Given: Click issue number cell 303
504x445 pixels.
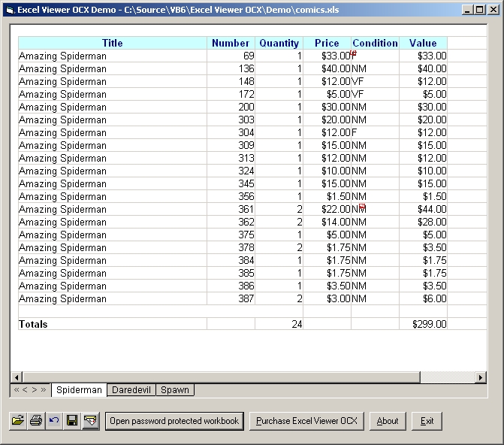Looking at the screenshot, I should click(231, 120).
